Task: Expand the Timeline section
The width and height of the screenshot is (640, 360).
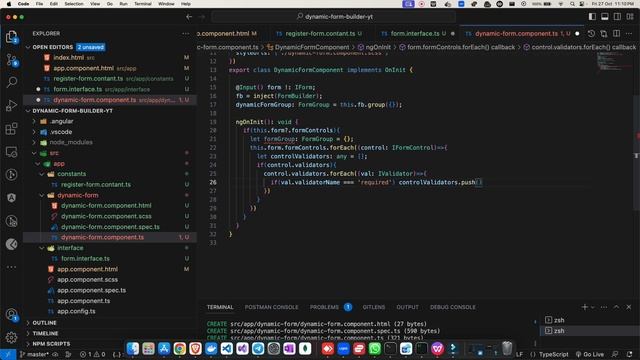Action: [45, 333]
